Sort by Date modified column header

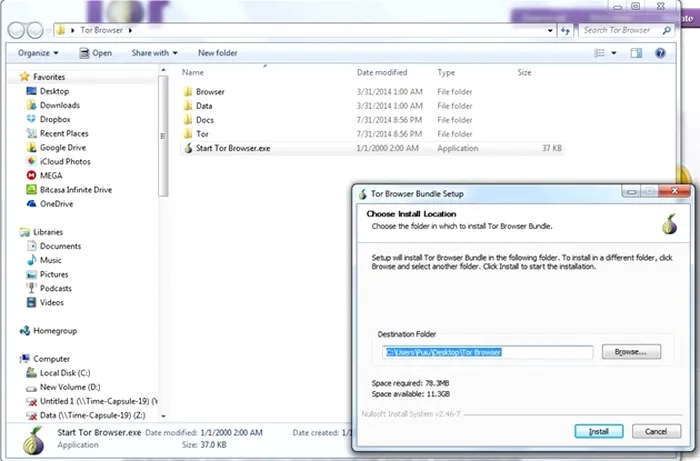382,72
